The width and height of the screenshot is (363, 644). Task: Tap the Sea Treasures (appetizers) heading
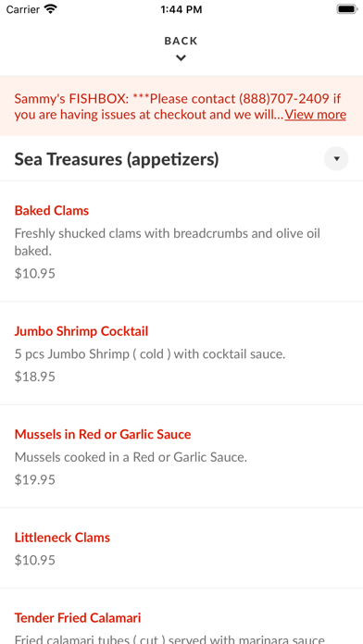[117, 159]
